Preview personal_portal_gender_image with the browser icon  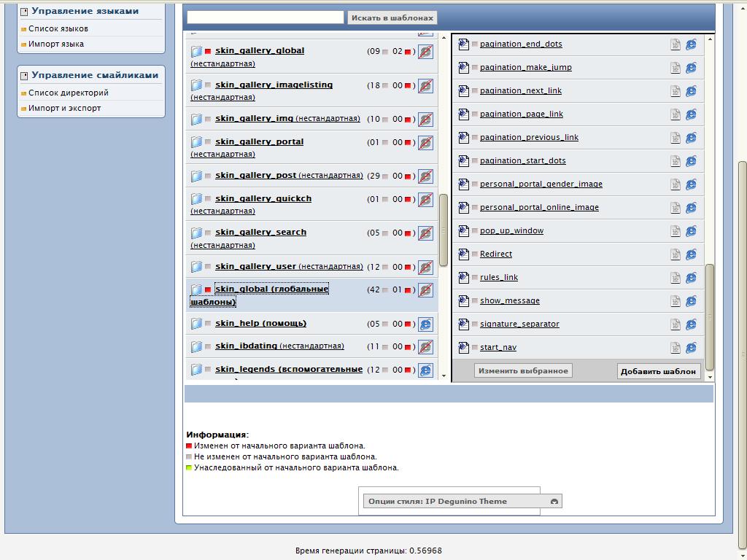(x=692, y=184)
